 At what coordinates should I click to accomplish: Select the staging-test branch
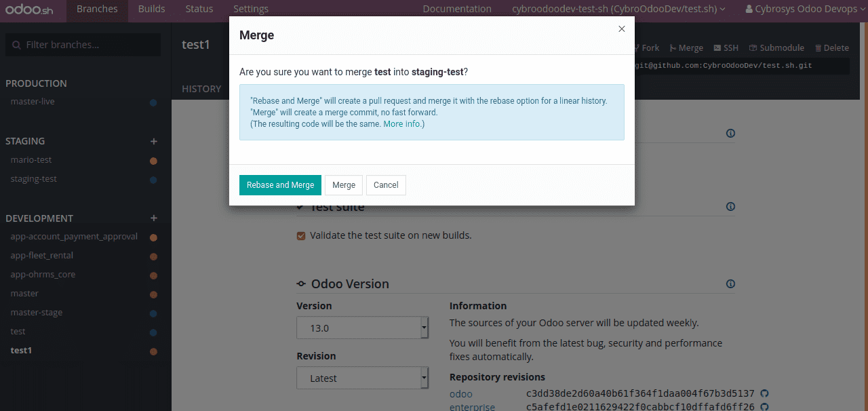click(x=34, y=179)
